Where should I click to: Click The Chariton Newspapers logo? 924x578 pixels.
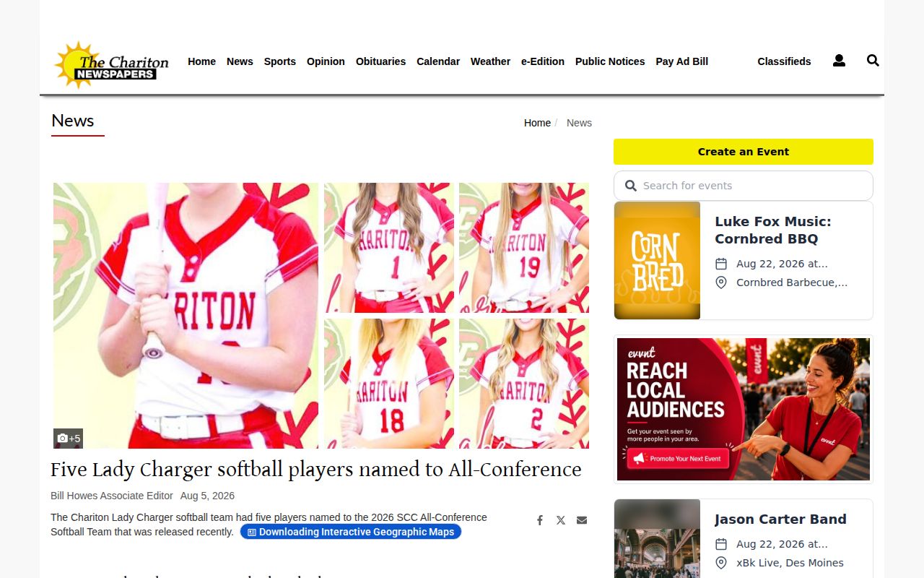[111, 64]
